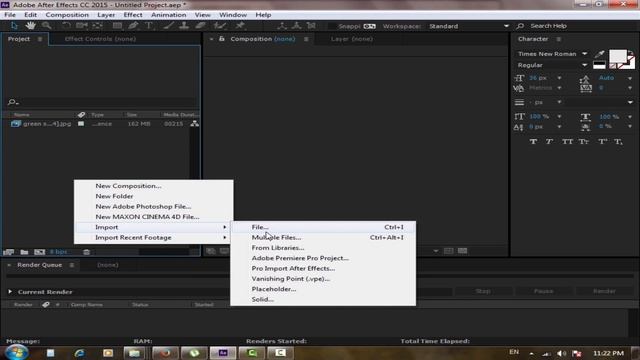Toggle All Caps style

[x=567, y=142]
